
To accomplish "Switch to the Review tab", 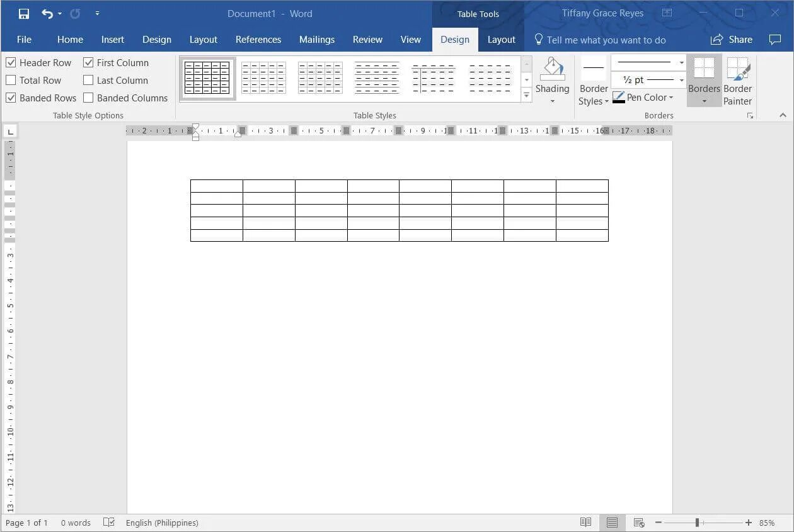I will (x=367, y=39).
